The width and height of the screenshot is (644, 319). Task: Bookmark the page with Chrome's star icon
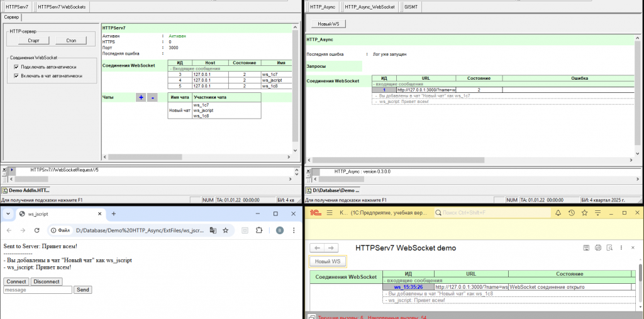226,230
